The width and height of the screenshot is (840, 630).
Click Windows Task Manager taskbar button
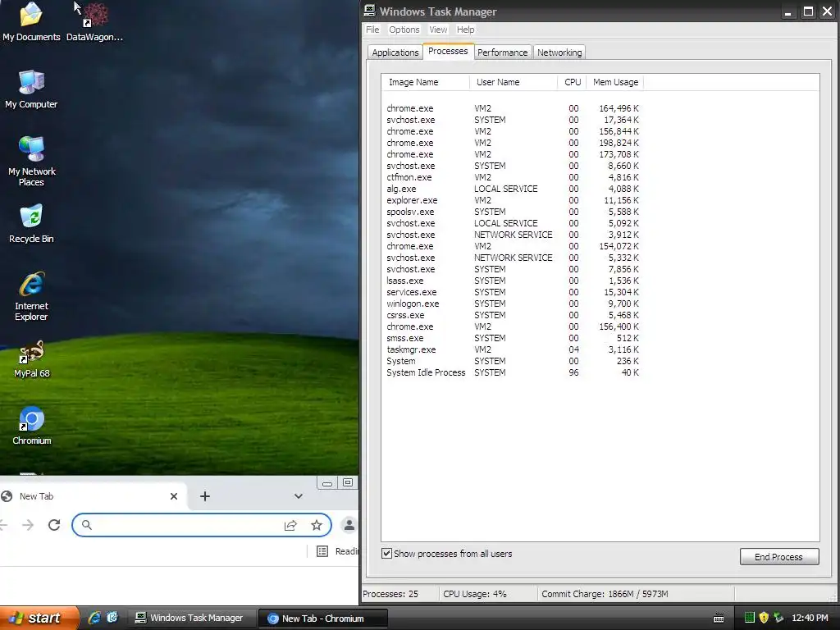[193, 618]
